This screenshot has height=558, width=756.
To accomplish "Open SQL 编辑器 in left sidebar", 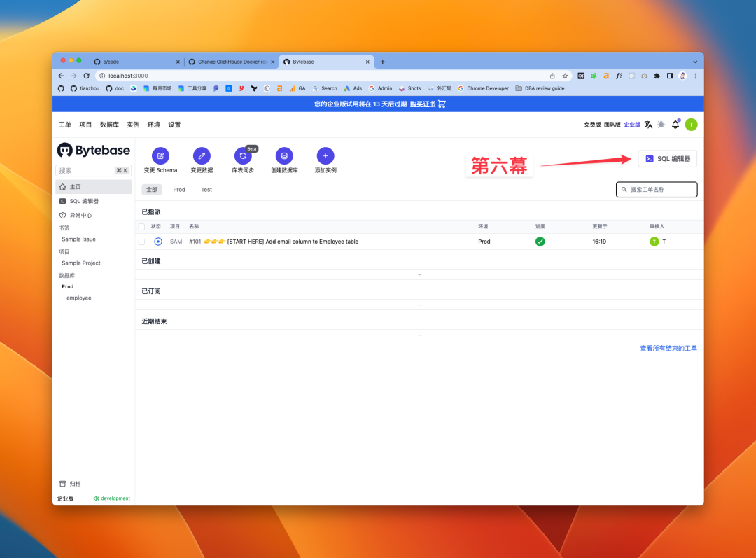I will click(x=94, y=201).
